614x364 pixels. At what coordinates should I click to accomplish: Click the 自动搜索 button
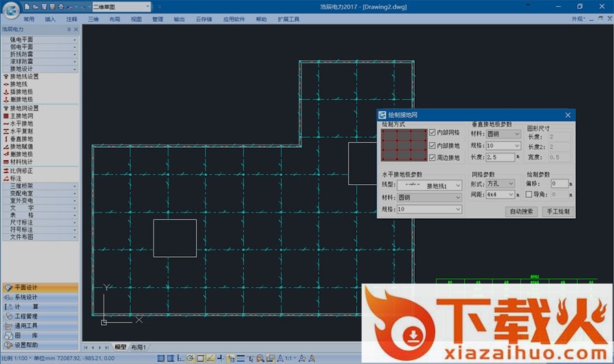pos(521,212)
